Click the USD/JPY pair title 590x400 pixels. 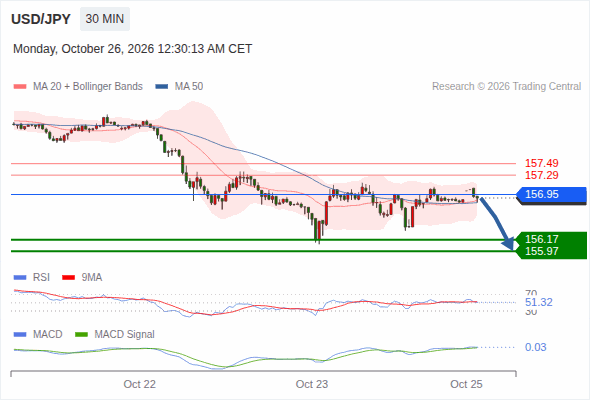41,19
